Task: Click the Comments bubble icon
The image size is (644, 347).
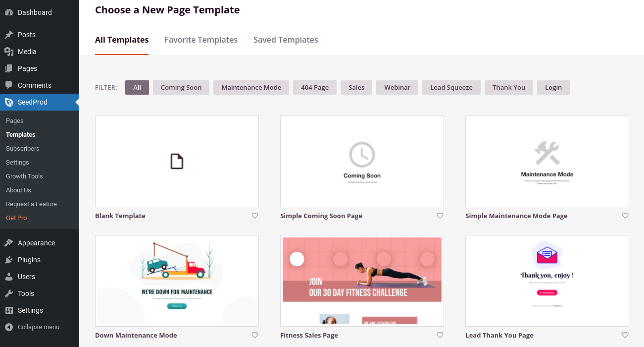Action: (x=9, y=85)
